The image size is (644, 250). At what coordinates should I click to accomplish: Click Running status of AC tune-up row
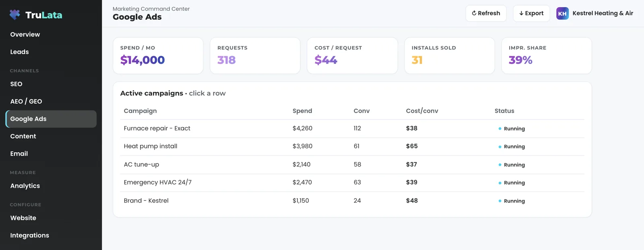click(x=512, y=165)
